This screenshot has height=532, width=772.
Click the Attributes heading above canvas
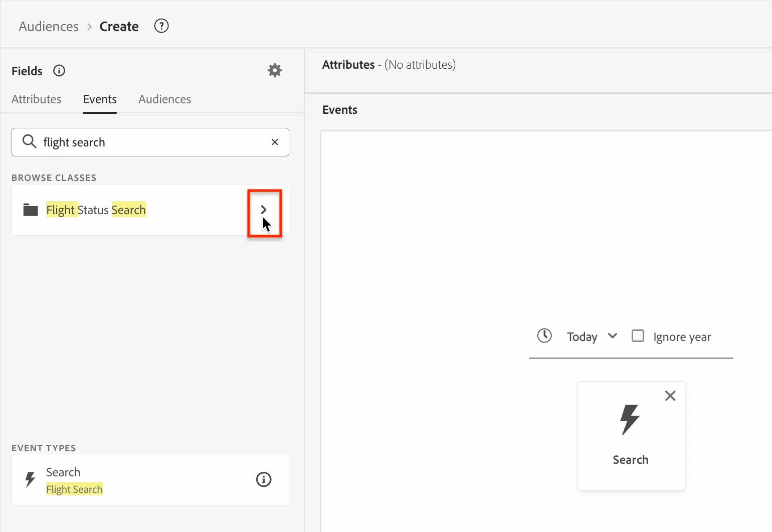348,65
